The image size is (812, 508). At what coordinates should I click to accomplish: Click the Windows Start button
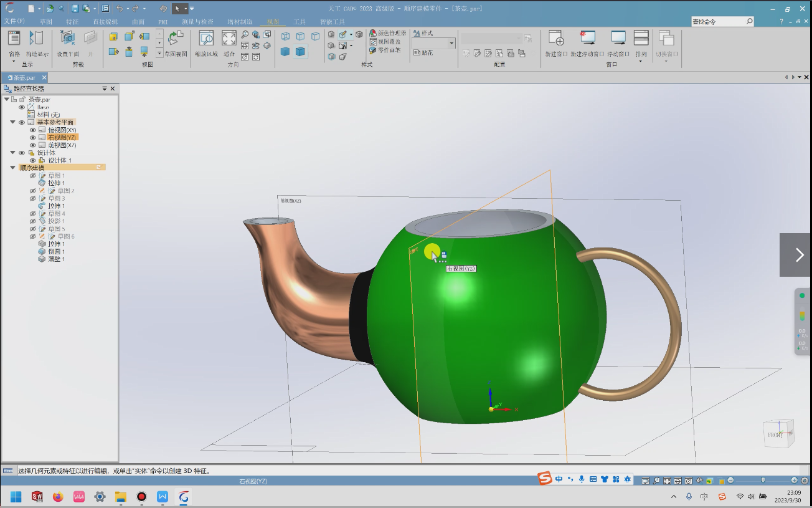pyautogui.click(x=16, y=497)
